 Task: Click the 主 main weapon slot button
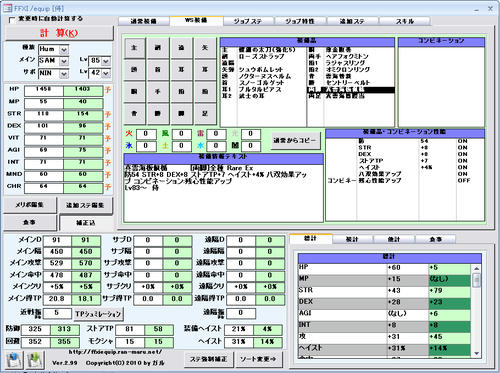point(134,48)
